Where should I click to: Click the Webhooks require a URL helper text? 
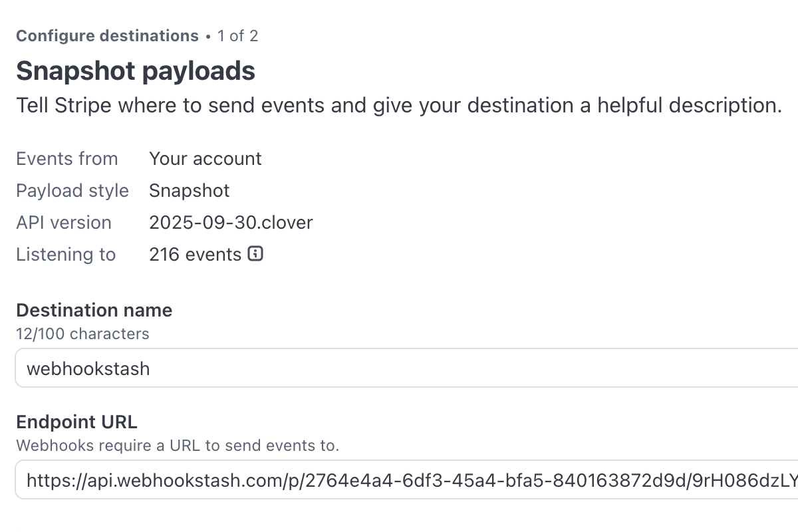178,446
